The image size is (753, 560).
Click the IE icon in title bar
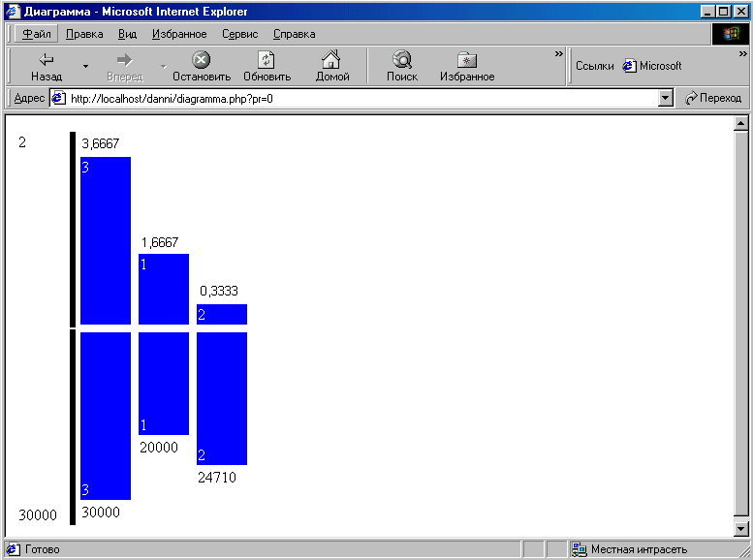click(13, 11)
